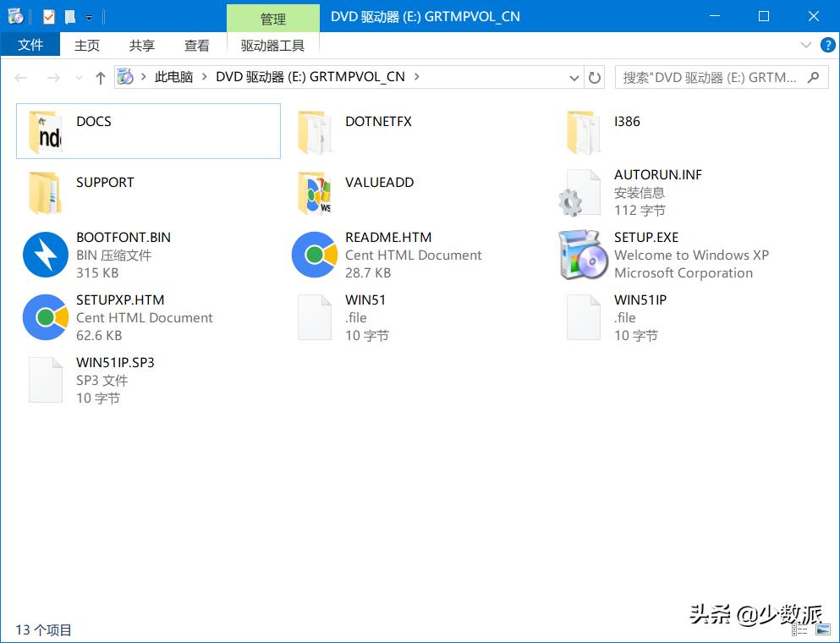The height and width of the screenshot is (643, 840).
Task: Navigate back with the back arrow button
Action: click(x=20, y=76)
